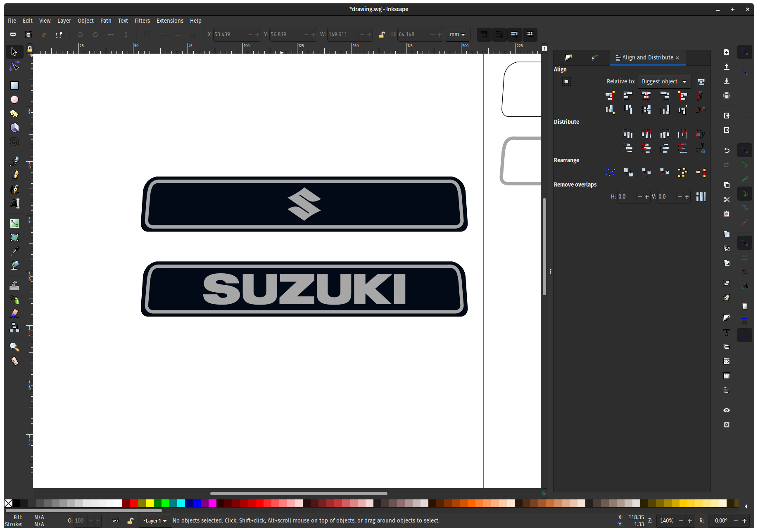Select the Gradient tool
Screen dimensions: 758x532
pyautogui.click(x=14, y=223)
